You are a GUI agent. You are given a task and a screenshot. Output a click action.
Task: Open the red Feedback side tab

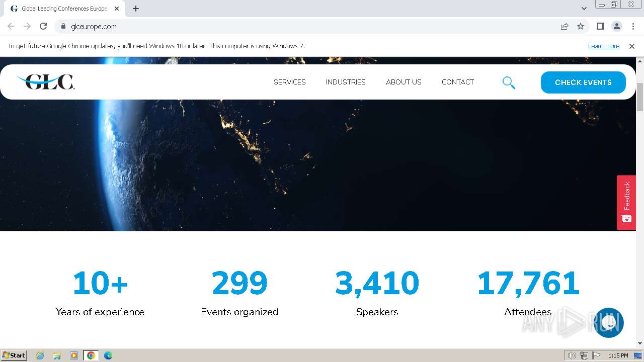[626, 202]
